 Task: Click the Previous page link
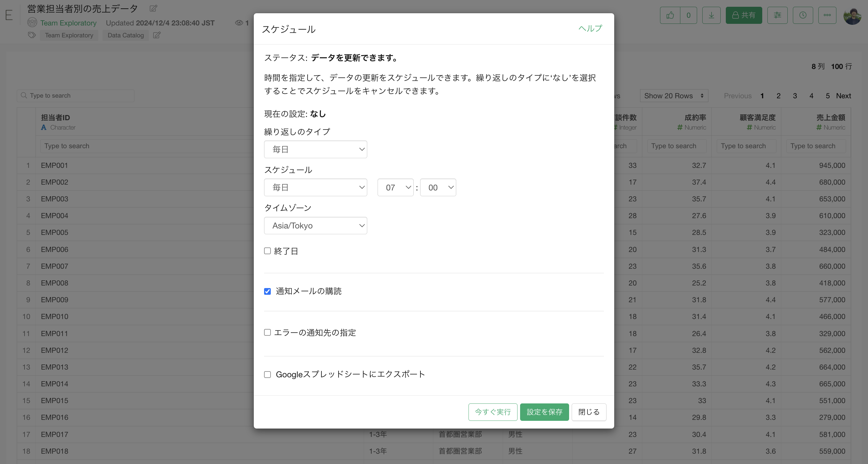[x=738, y=96]
